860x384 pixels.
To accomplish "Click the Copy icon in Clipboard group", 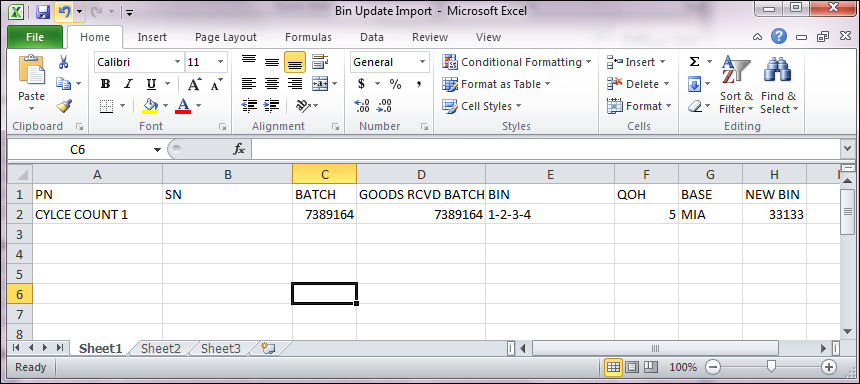I will [64, 83].
